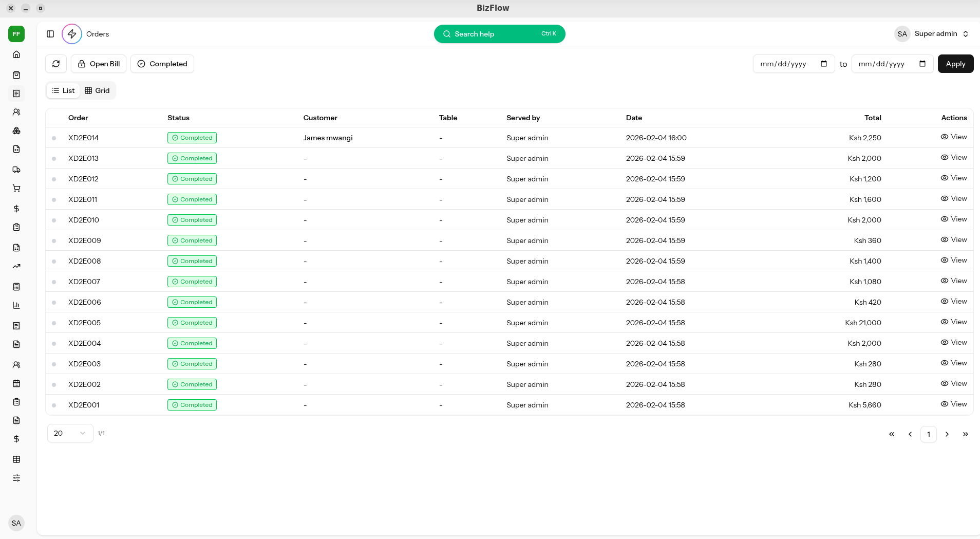
Task: Switch to the Grid view tab
Action: pyautogui.click(x=97, y=90)
